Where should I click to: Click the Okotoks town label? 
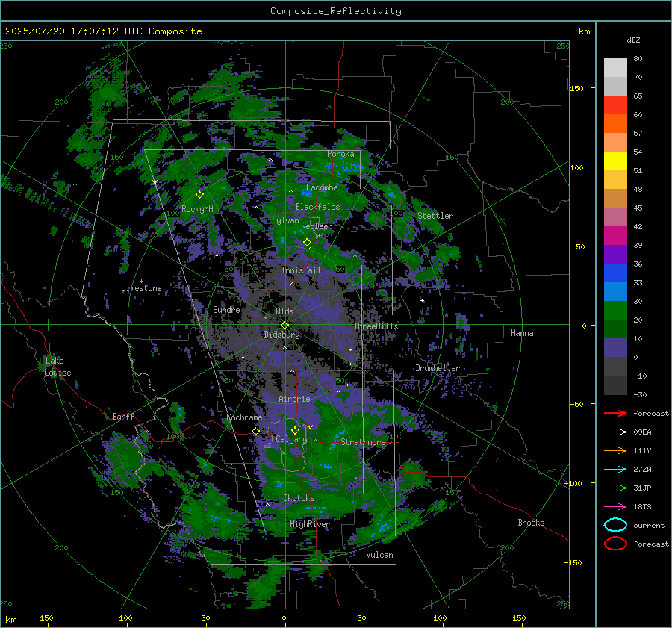coord(299,498)
